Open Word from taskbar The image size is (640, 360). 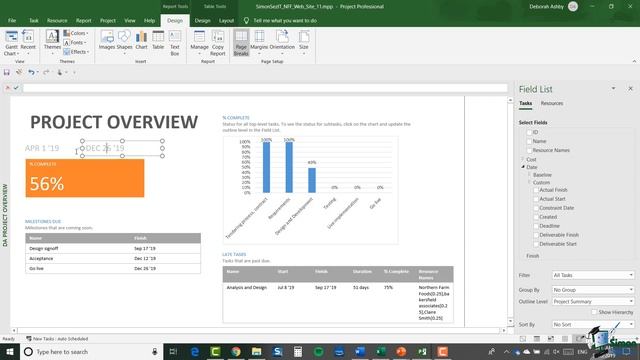coord(360,351)
